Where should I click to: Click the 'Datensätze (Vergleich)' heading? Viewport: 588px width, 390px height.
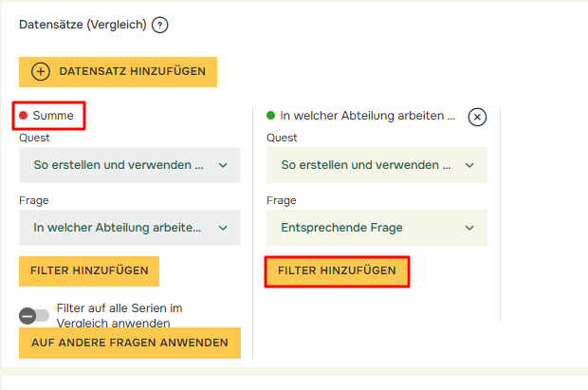(83, 26)
